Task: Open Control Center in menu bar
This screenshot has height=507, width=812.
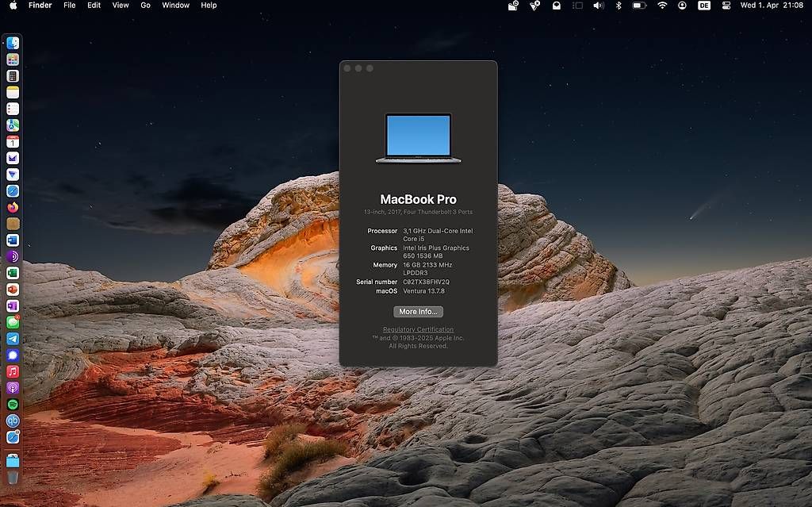Action: click(726, 6)
